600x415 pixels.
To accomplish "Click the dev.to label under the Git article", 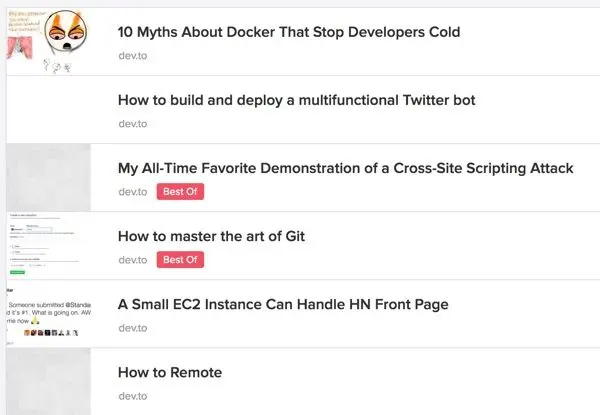I will coord(132,260).
